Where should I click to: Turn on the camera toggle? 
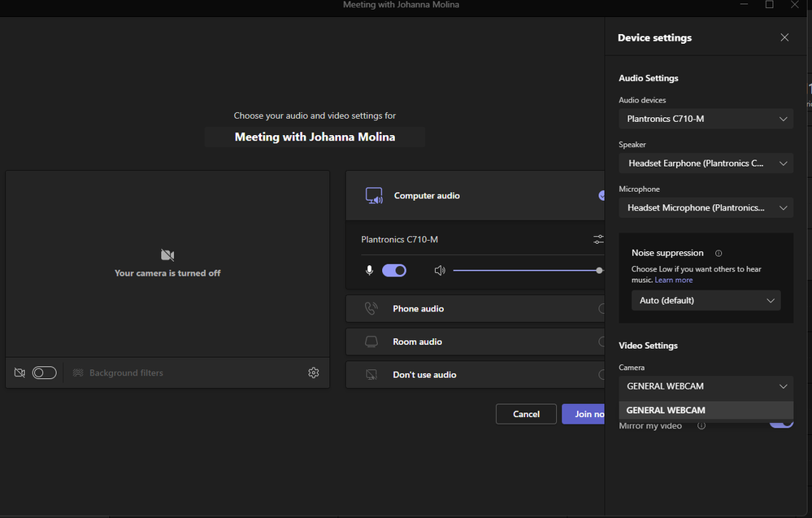(45, 373)
